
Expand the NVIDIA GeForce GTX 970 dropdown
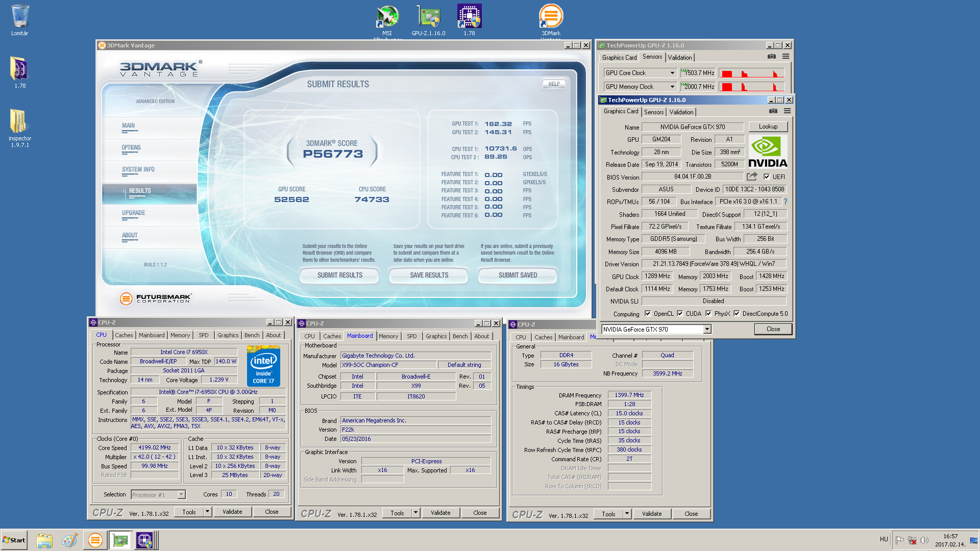[707, 330]
